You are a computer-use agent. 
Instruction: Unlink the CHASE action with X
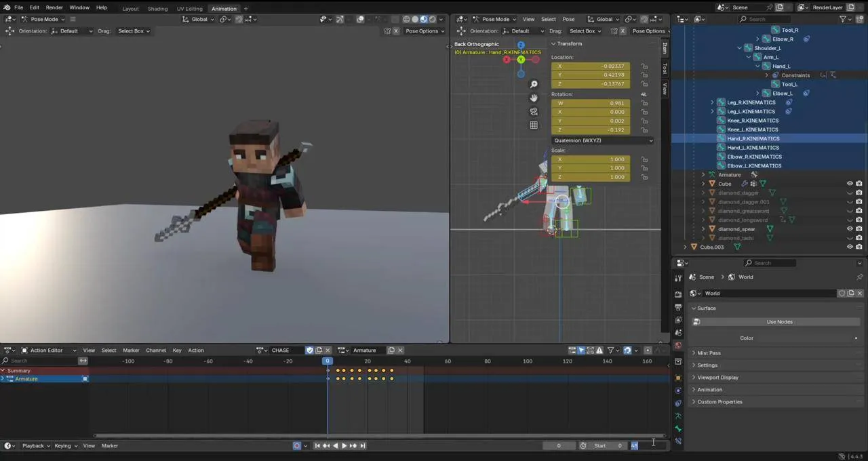coord(328,350)
